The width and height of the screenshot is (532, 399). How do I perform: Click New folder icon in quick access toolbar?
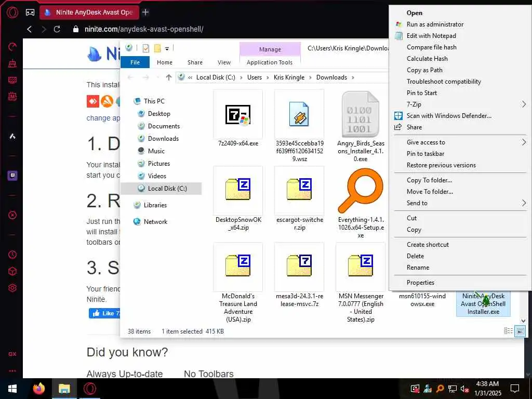pos(157,48)
